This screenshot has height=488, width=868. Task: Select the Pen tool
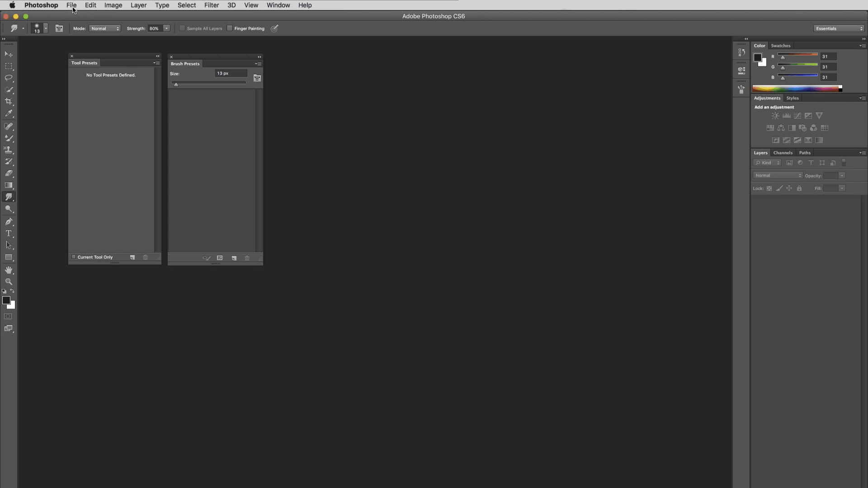9,221
